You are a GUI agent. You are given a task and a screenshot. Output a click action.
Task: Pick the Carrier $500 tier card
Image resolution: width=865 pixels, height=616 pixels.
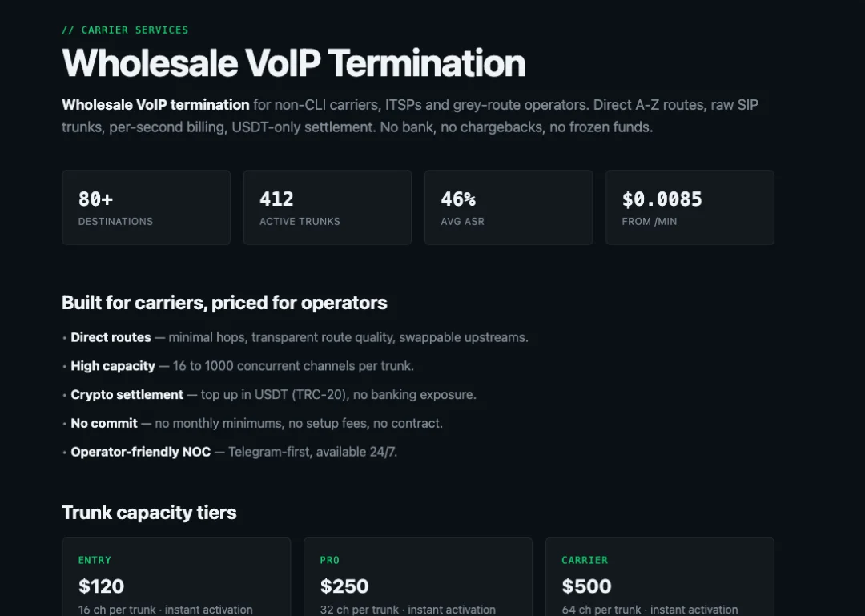coord(660,577)
